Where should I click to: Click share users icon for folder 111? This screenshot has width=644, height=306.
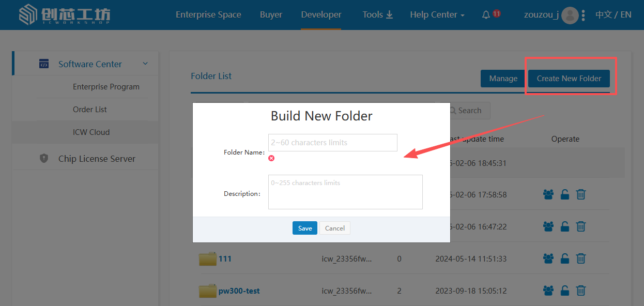(x=548, y=258)
